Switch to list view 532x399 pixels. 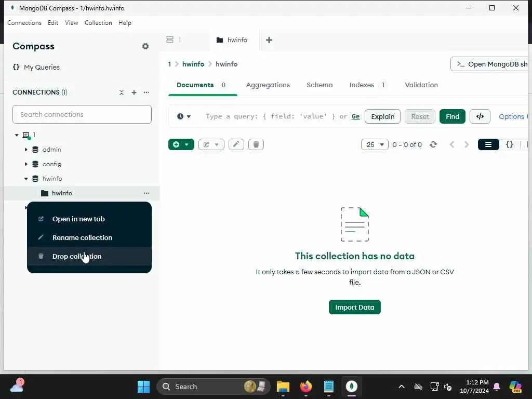click(488, 144)
